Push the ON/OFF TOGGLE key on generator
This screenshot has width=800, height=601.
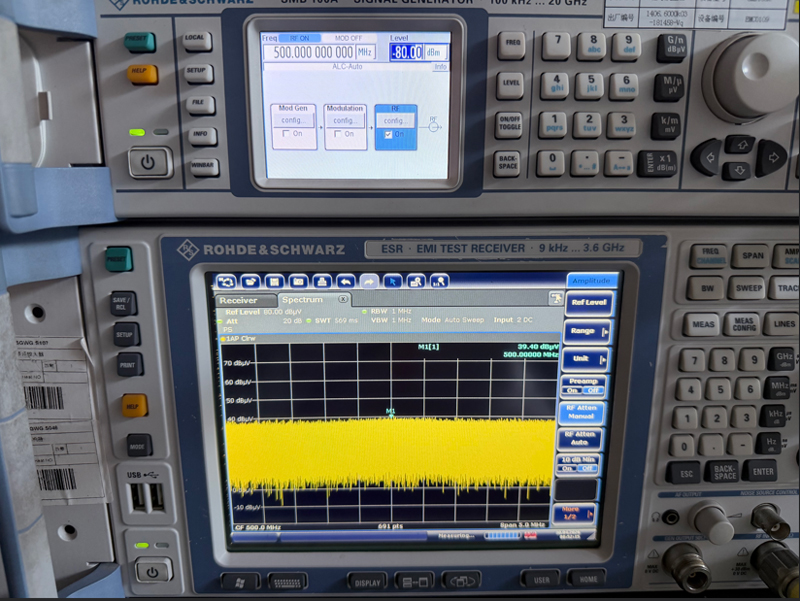[509, 125]
